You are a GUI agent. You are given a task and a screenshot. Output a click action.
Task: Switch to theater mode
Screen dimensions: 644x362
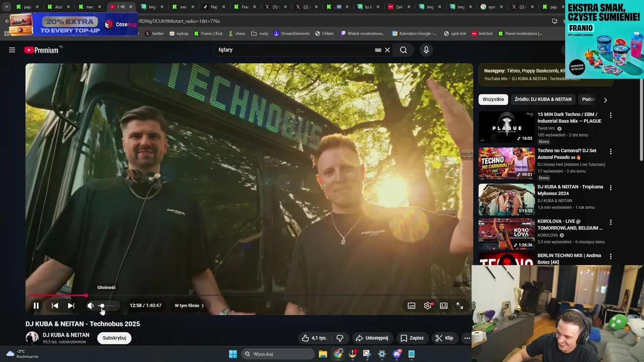pos(444,306)
